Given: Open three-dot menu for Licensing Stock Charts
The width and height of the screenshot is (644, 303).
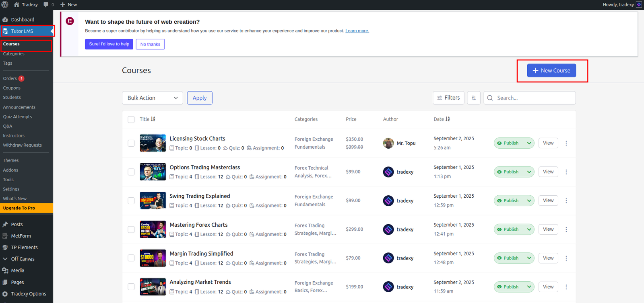Looking at the screenshot, I should pos(566,143).
